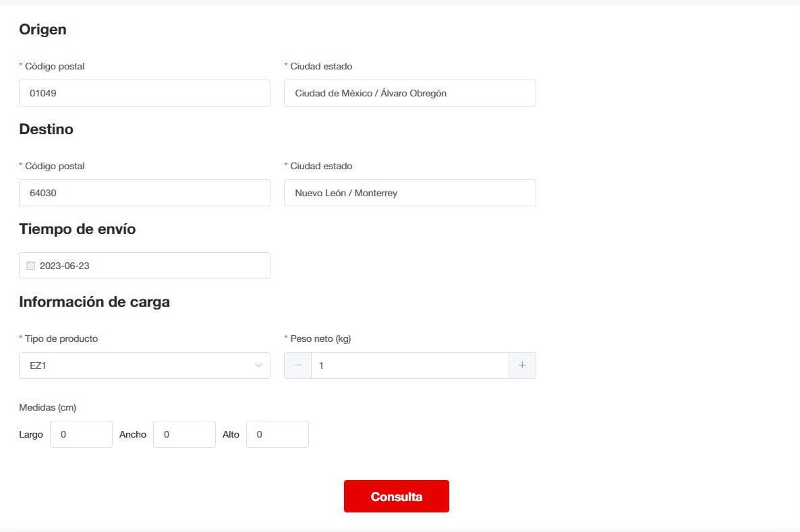Click the Ancho measurement input
The height and width of the screenshot is (532, 800).
click(184, 434)
